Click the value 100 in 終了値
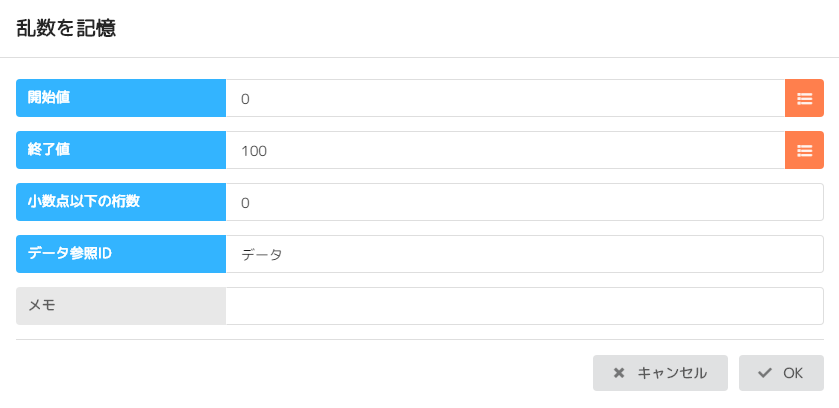Image resolution: width=839 pixels, height=408 pixels. coord(254,151)
